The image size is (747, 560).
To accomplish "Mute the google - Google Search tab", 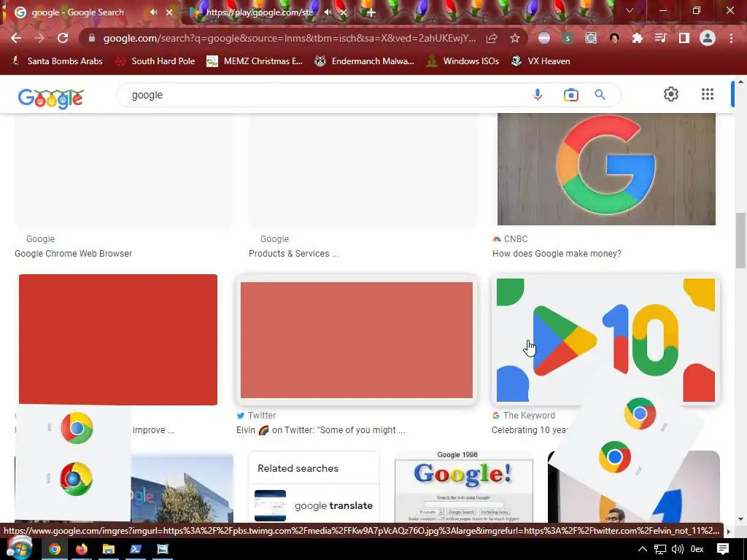I will pos(153,12).
